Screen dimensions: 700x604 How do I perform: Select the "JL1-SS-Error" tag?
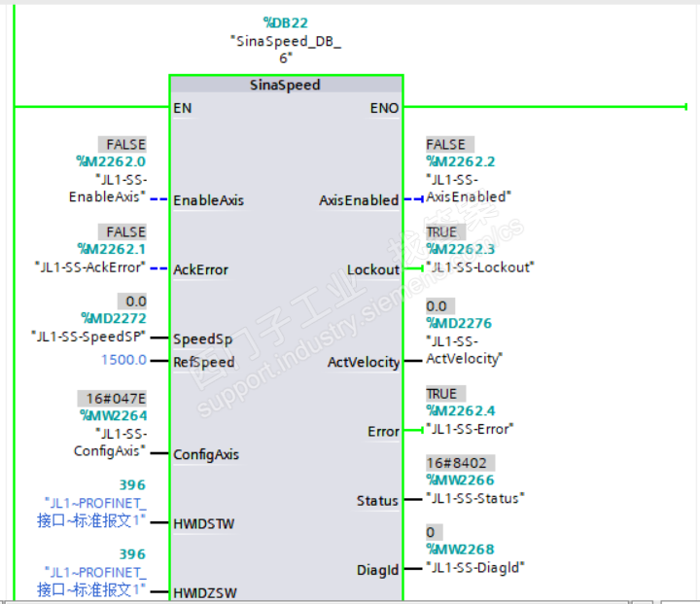pyautogui.click(x=471, y=429)
